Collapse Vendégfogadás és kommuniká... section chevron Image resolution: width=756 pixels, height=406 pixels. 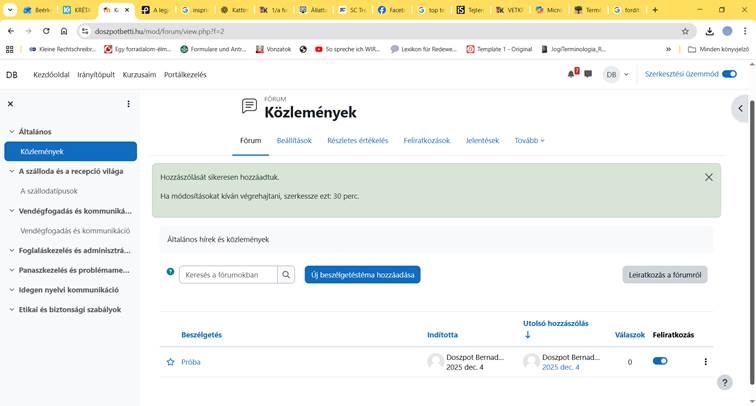(12, 211)
